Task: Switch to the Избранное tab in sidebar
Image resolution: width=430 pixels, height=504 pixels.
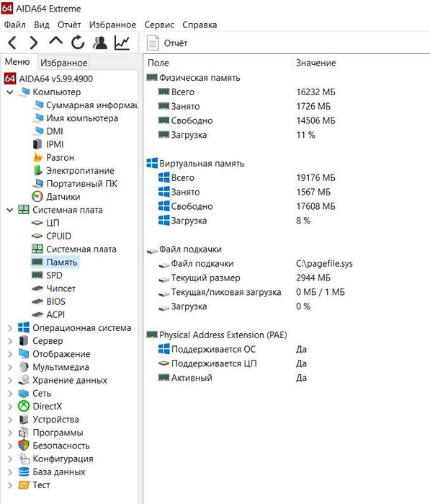Action: (x=63, y=63)
